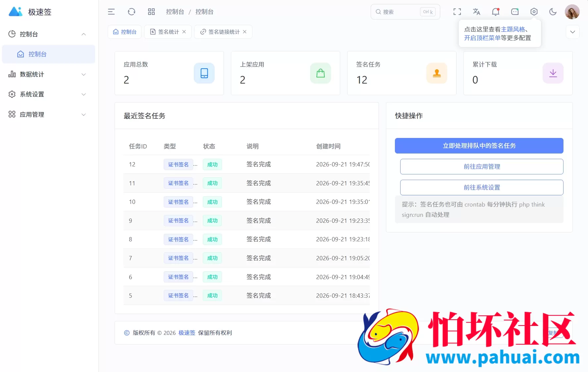Close the 签名统计 tab
This screenshot has height=372, width=588.
tap(184, 32)
